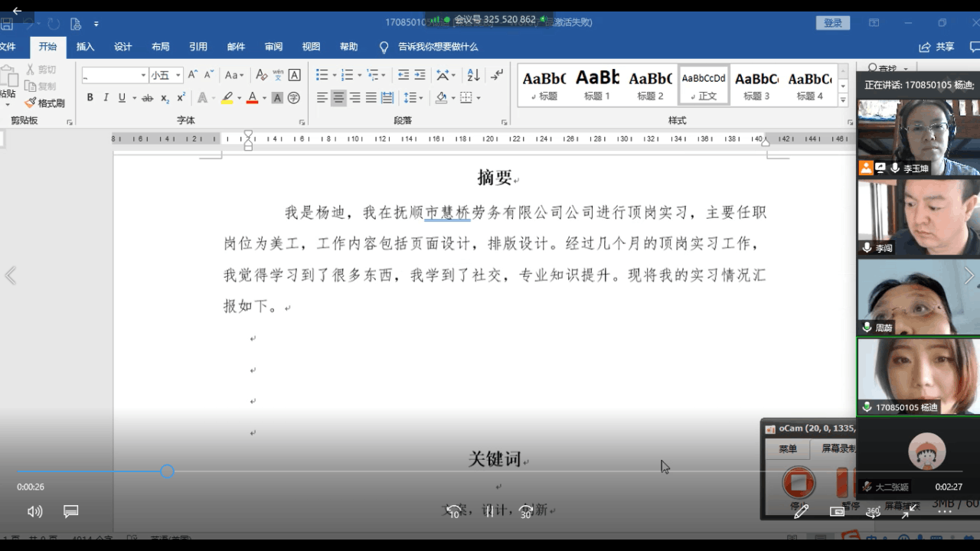
Task: Click the pen/edit icon in video controls
Action: coord(801,512)
